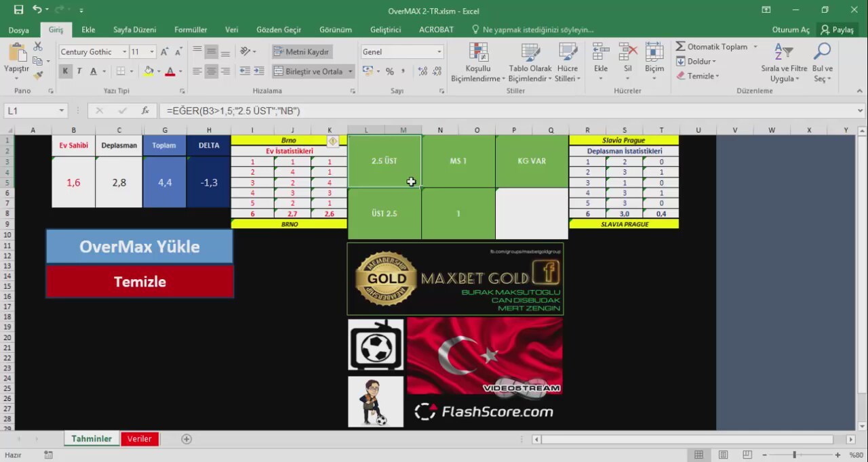This screenshot has height=462, width=868.
Task: Click the zoom slider in the status bar
Action: 794,455
